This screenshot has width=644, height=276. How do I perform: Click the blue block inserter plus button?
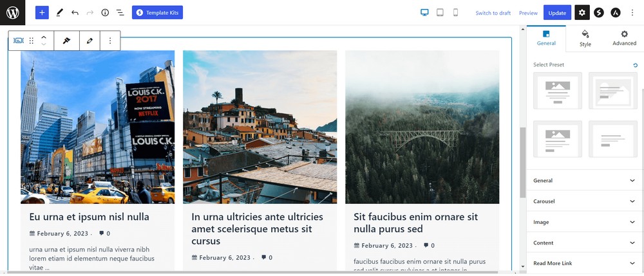coord(42,12)
